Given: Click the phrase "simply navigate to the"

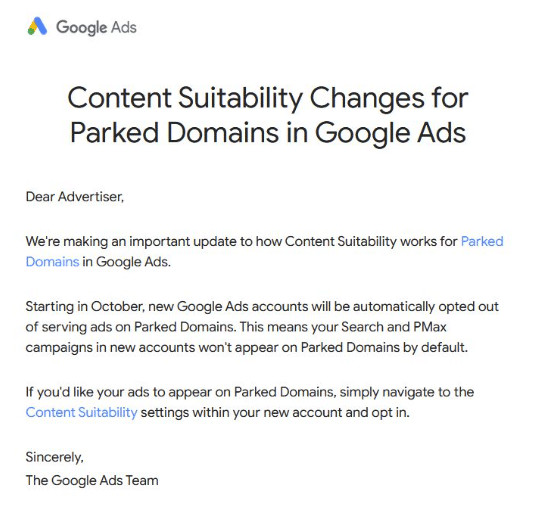Looking at the screenshot, I should [407, 392].
